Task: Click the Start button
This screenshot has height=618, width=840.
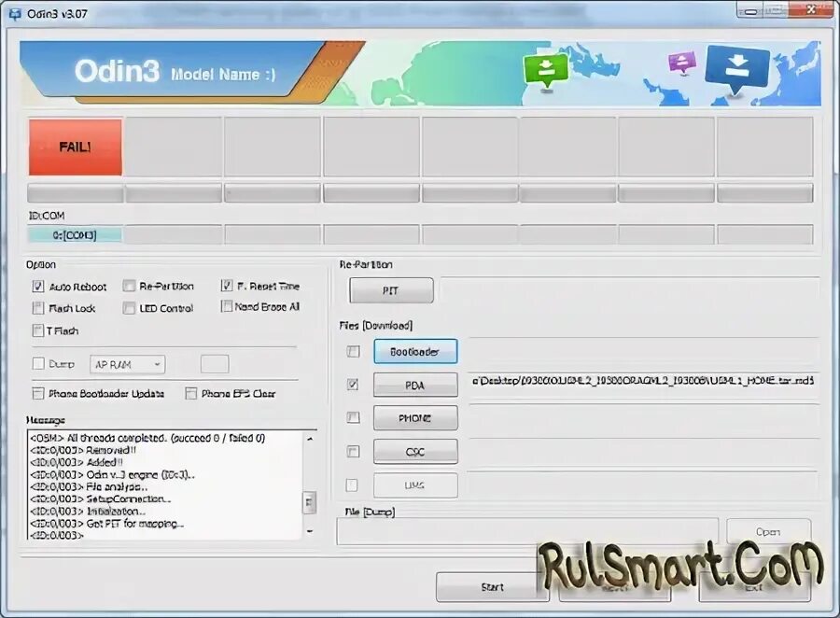Action: tap(492, 587)
